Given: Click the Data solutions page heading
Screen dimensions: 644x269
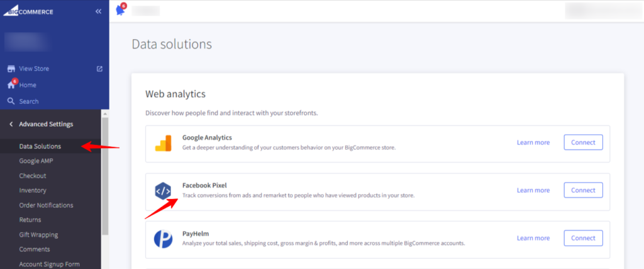Looking at the screenshot, I should tap(172, 44).
